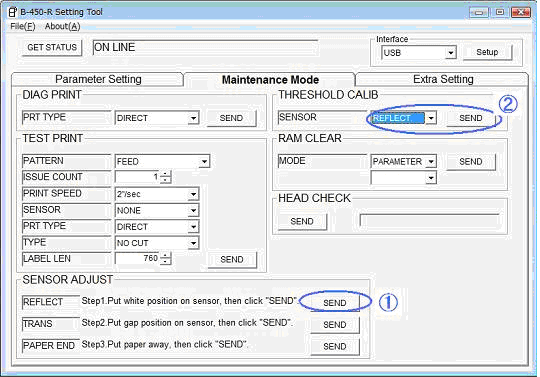Send the TEST PRINT command
Screen dimensions: 540x377
(232, 259)
